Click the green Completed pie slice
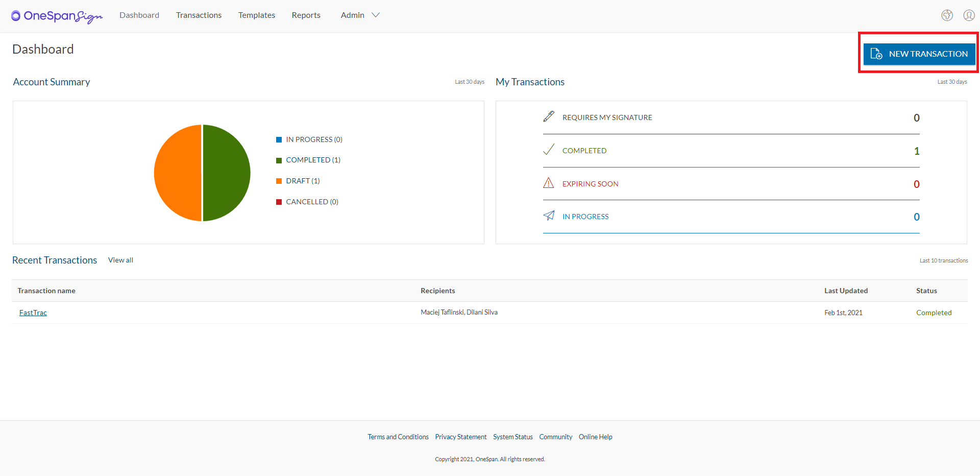The image size is (980, 476). (x=227, y=173)
